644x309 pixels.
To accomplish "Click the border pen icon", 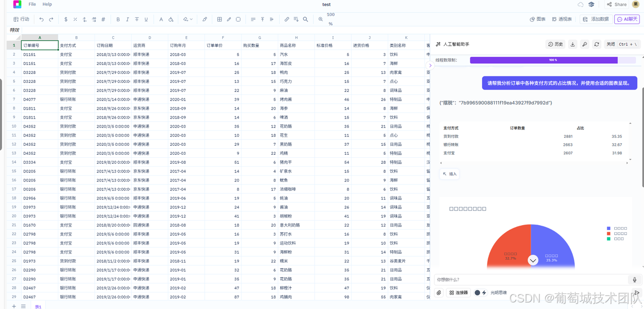I will click(x=229, y=19).
